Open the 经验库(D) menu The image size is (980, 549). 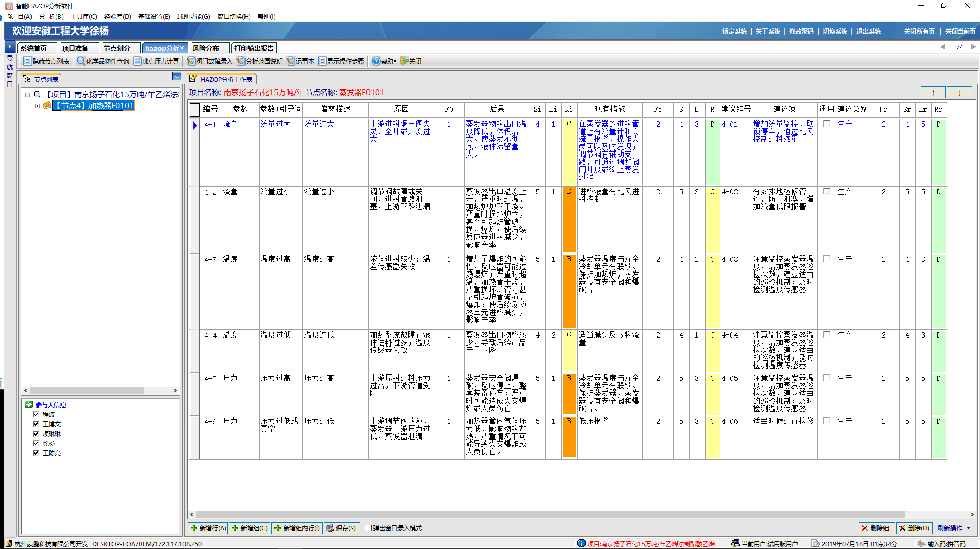point(117,17)
